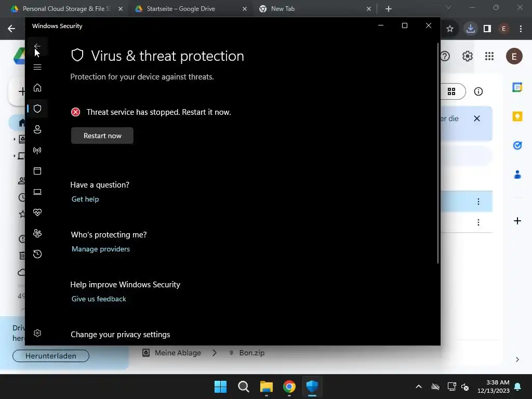Open the Google apps grid

[x=489, y=56]
